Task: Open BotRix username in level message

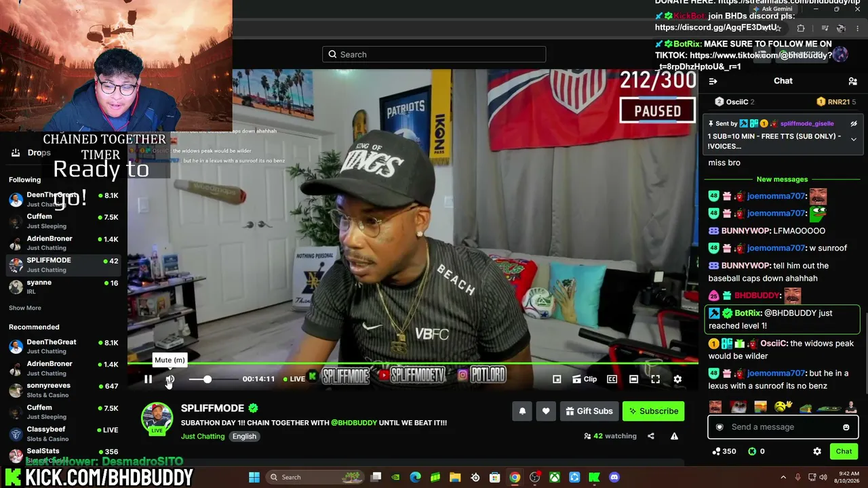Action: pyautogui.click(x=747, y=313)
